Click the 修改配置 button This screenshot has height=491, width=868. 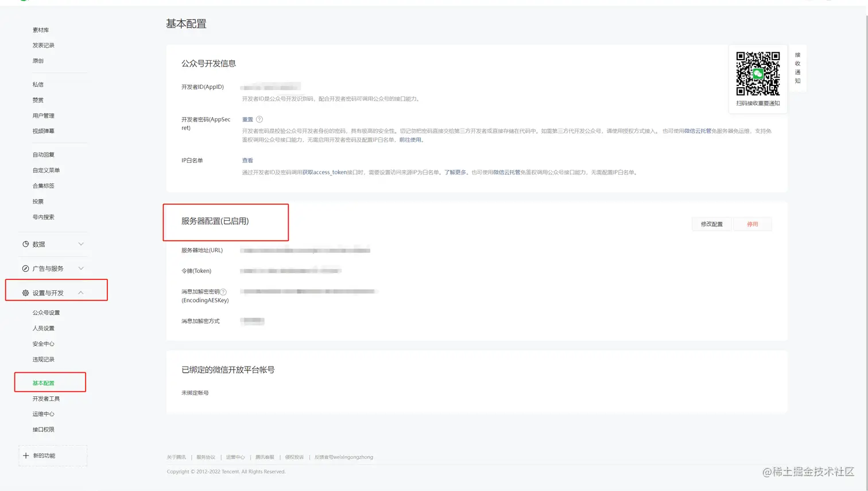point(712,224)
